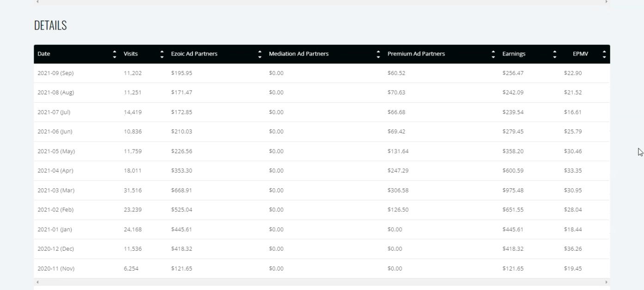
Task: Click earnings value $651.55
Action: [513, 210]
